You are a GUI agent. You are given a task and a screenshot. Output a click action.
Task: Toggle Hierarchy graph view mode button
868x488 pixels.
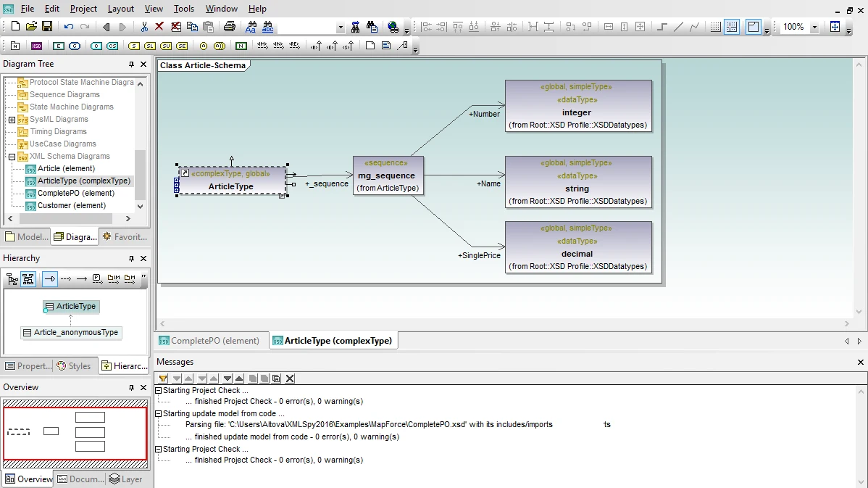click(x=28, y=278)
